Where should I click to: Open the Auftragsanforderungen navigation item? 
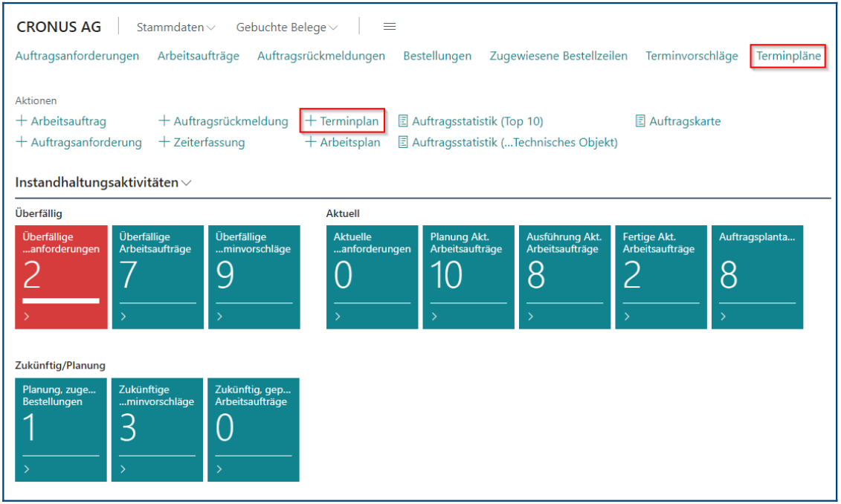[77, 56]
